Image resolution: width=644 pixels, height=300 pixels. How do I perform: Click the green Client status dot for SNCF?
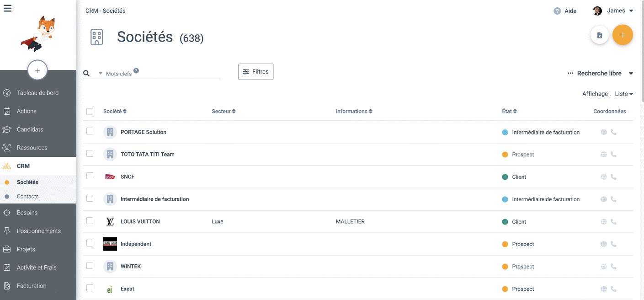505,177
